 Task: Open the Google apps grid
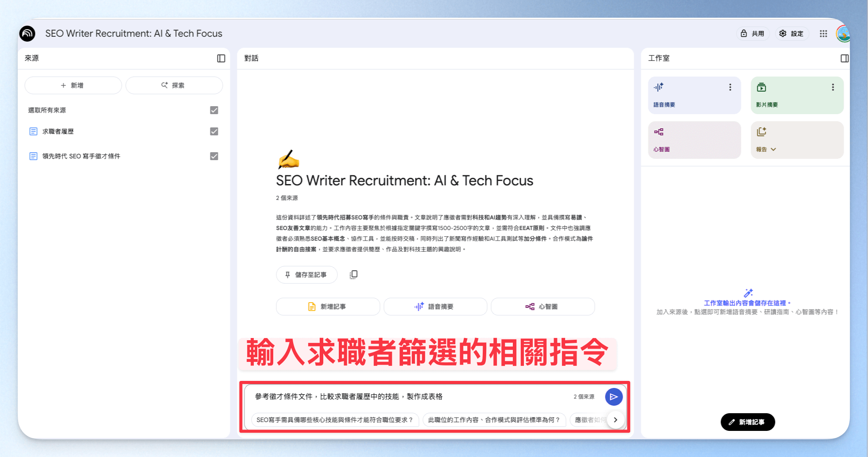(823, 34)
